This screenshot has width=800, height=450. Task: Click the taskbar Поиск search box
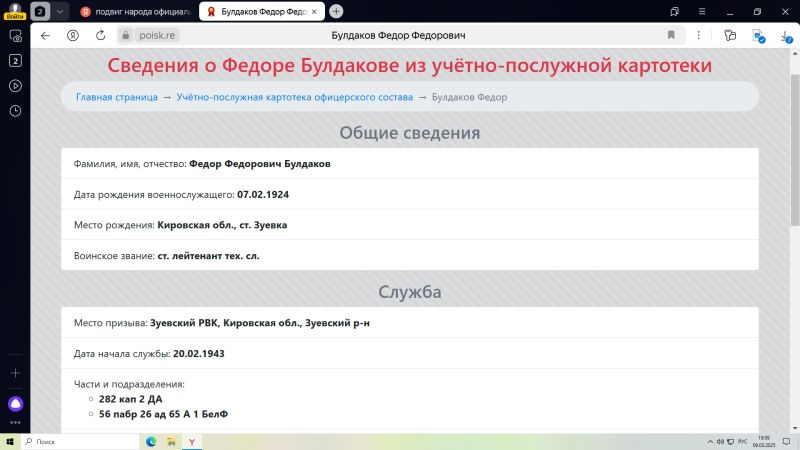[x=80, y=442]
